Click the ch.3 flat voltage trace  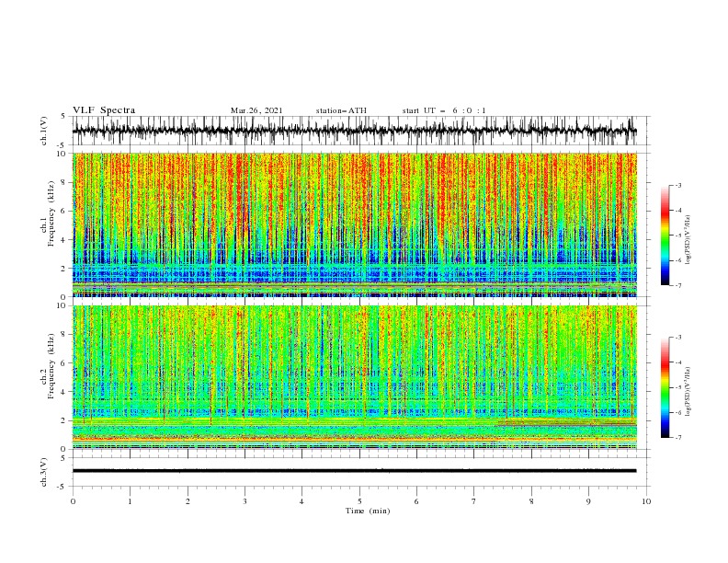pyautogui.click(x=354, y=471)
